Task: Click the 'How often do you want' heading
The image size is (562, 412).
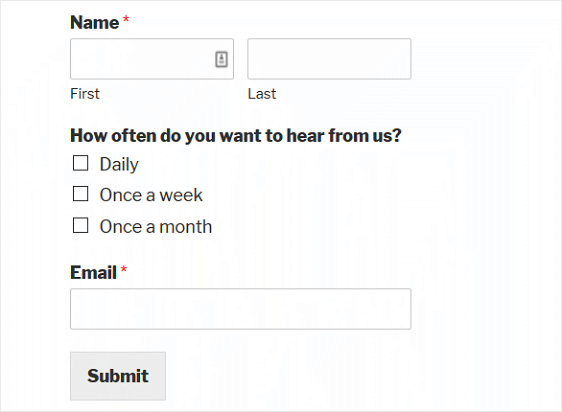Action: [x=236, y=136]
